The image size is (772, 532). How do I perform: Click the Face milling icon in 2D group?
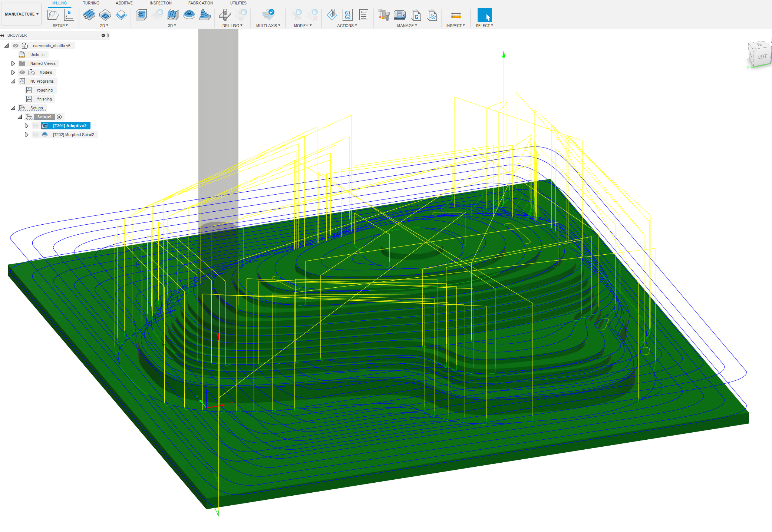(x=89, y=15)
